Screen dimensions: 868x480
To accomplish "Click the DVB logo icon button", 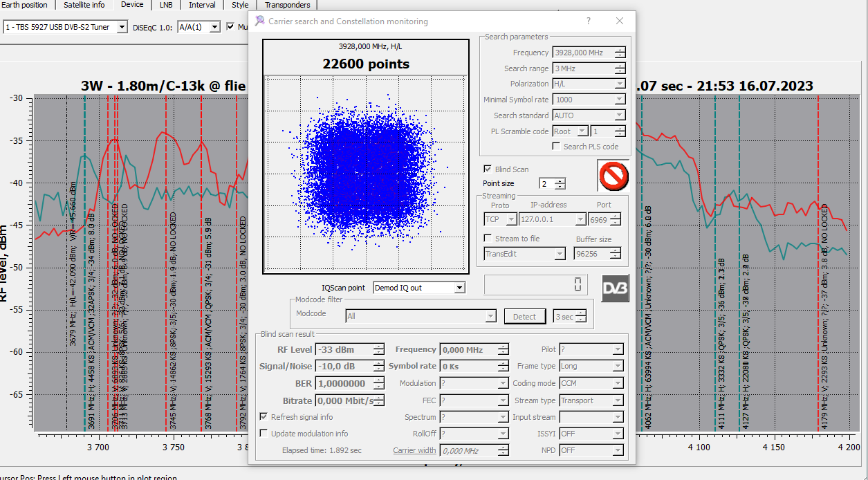I will 615,287.
